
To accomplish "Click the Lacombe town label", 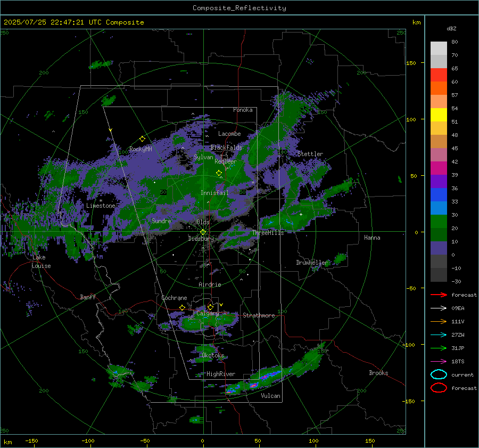I will coord(229,134).
